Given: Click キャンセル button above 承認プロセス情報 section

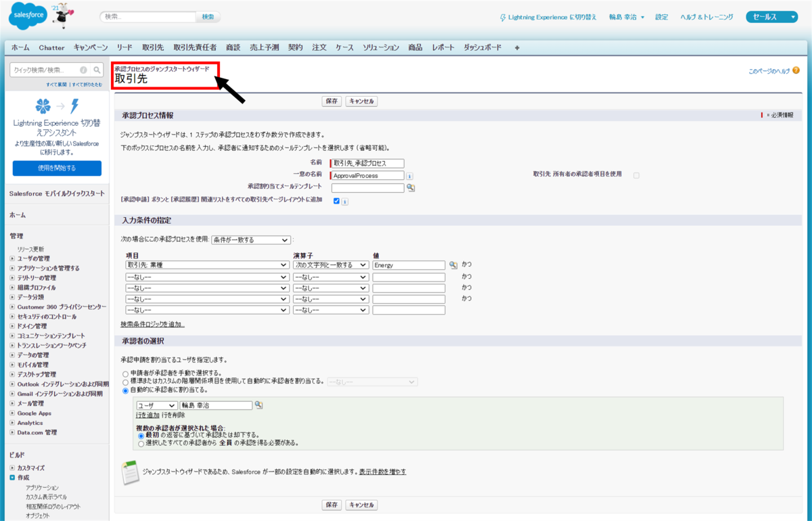Looking at the screenshot, I should pyautogui.click(x=361, y=101).
